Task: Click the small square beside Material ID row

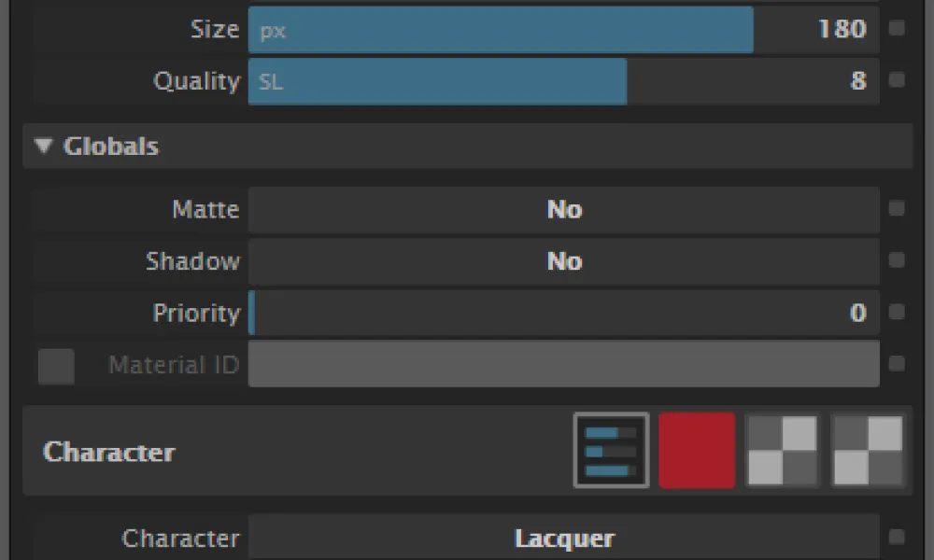Action: [x=897, y=363]
